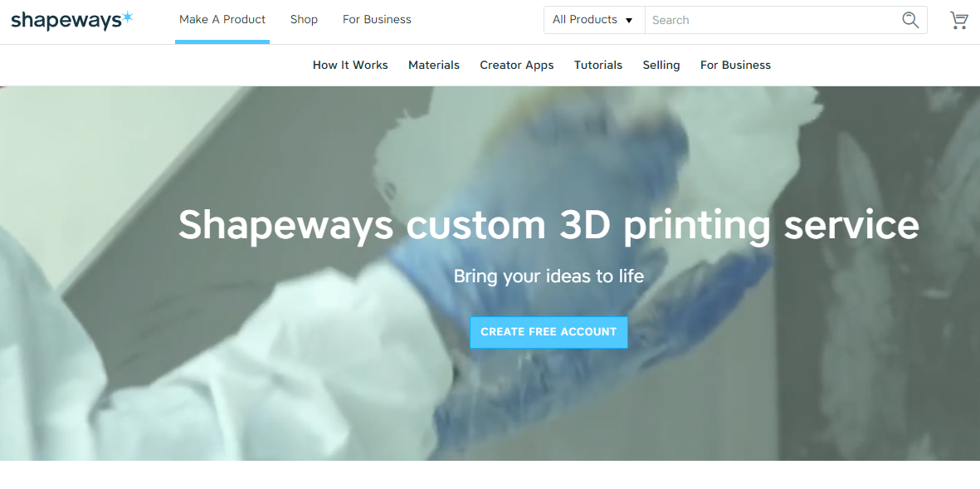The image size is (980, 489).
Task: Open For Business in the top navigation
Action: pos(377,19)
